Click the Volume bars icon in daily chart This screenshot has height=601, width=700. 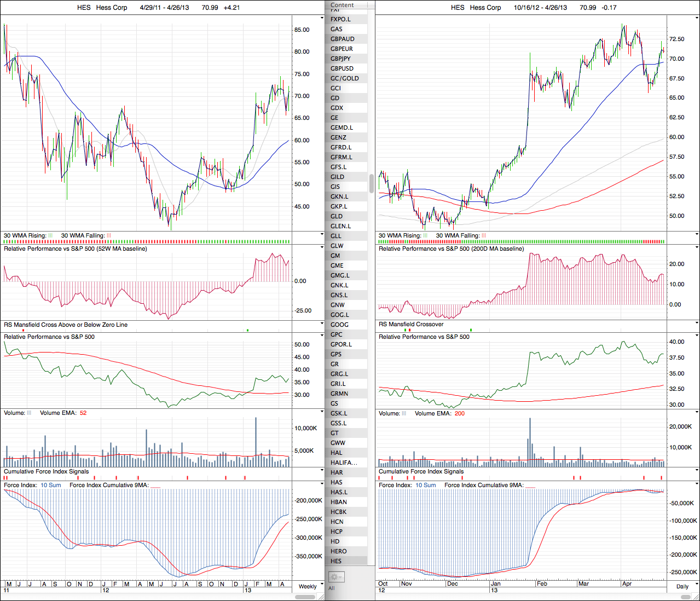(x=404, y=413)
